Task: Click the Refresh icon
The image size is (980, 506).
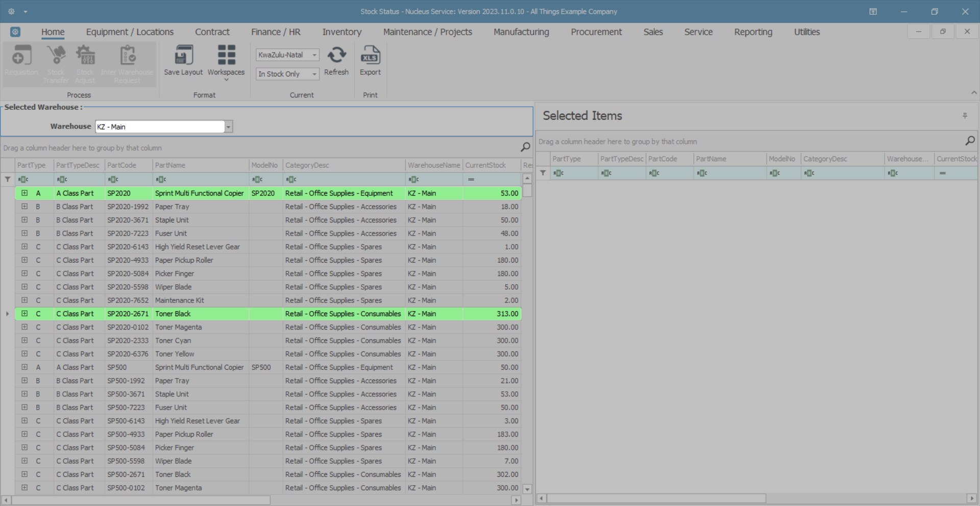Action: [x=336, y=55]
